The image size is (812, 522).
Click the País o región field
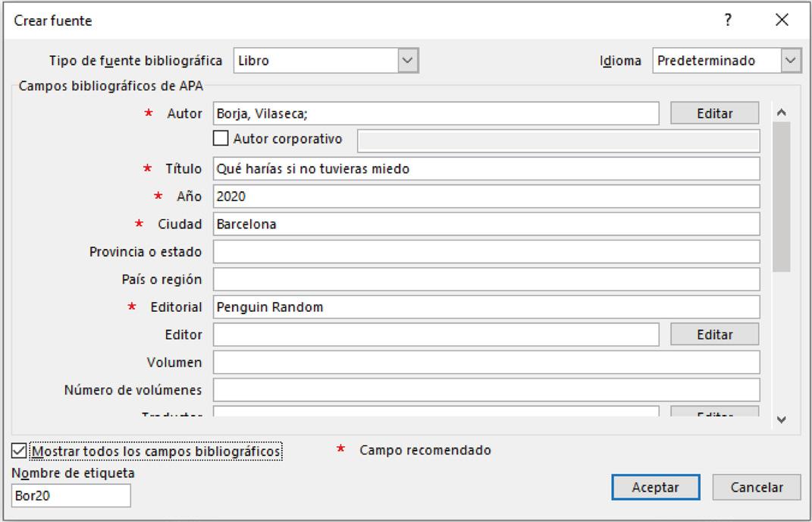click(486, 279)
